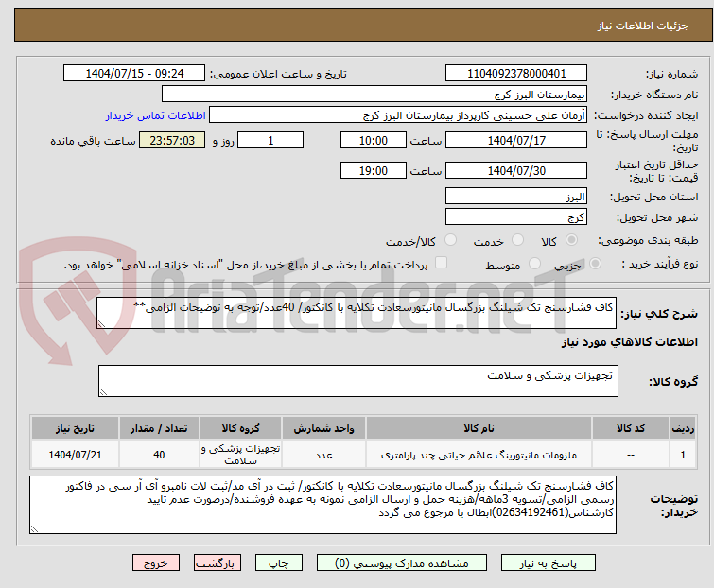Click the deadline date field 1404/07/17
Image resolution: width=714 pixels, height=588 pixels.
(x=516, y=140)
